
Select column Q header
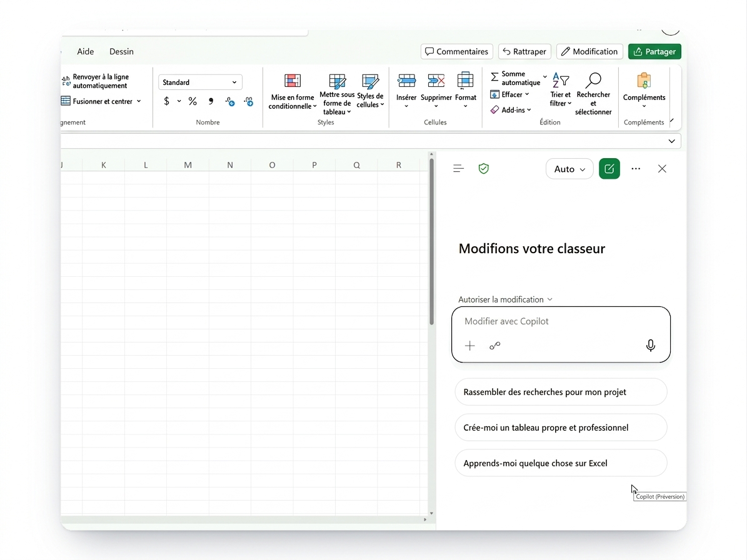tap(356, 165)
